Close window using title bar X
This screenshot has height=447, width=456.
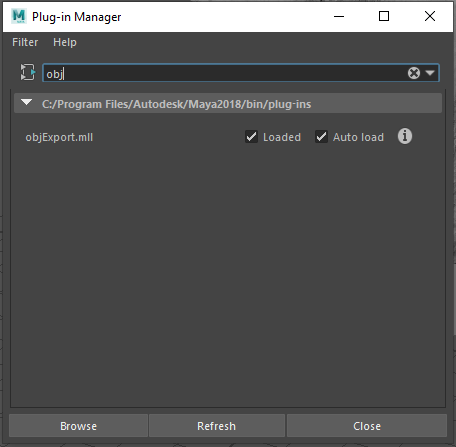pos(430,16)
